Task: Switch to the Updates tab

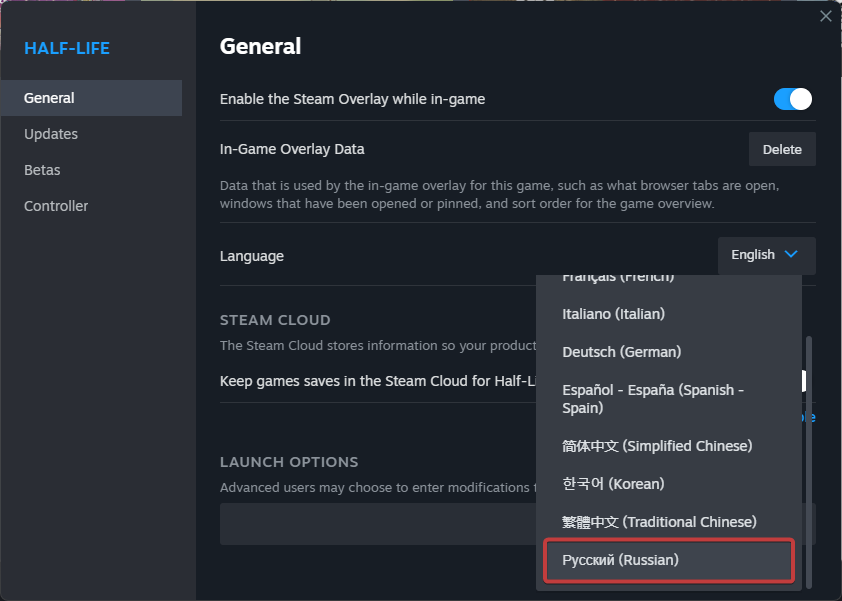Action: coord(51,134)
